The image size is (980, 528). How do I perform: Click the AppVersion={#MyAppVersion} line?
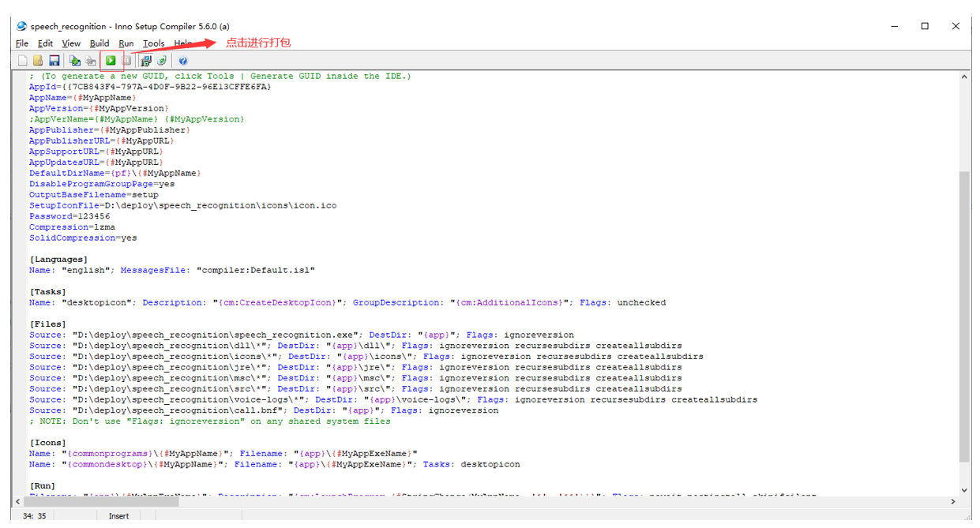[x=99, y=108]
